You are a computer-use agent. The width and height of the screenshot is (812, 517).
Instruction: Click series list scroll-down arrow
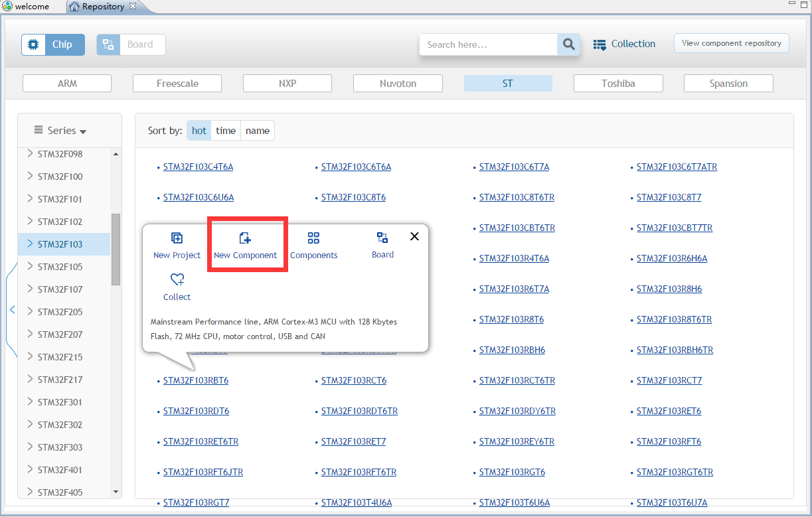pyautogui.click(x=116, y=492)
